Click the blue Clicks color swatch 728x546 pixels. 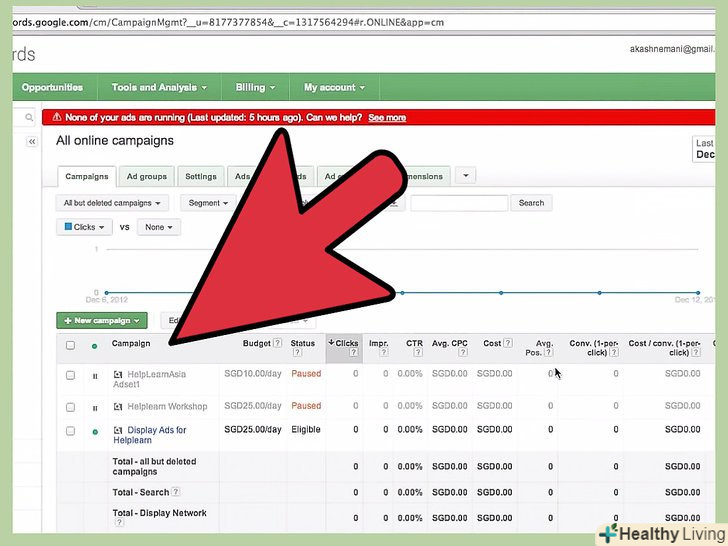coord(68,227)
